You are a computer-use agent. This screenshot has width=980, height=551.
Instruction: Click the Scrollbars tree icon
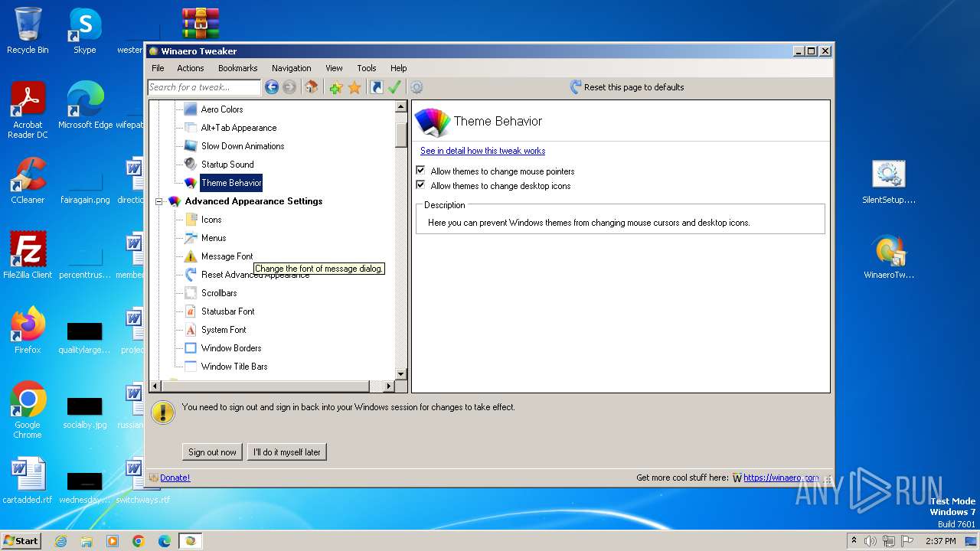point(191,293)
